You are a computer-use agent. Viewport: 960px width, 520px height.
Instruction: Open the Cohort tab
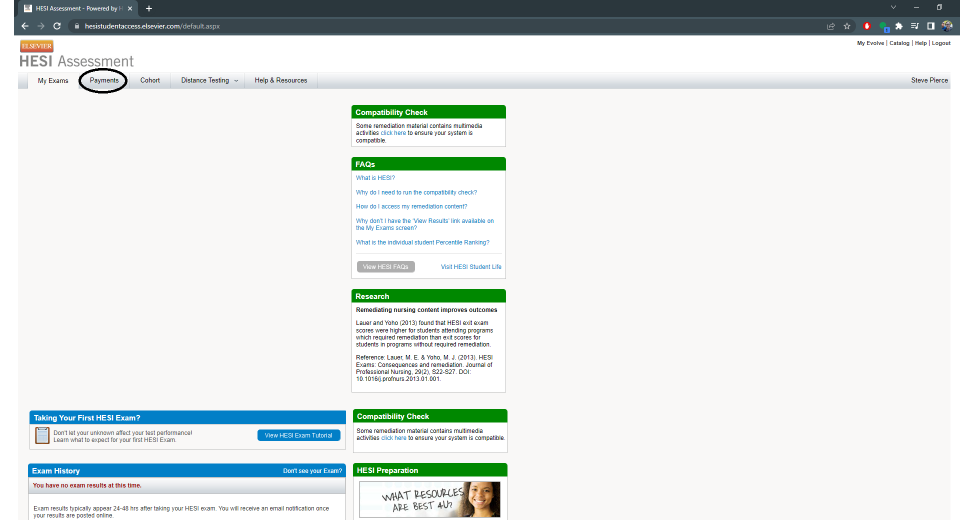150,81
